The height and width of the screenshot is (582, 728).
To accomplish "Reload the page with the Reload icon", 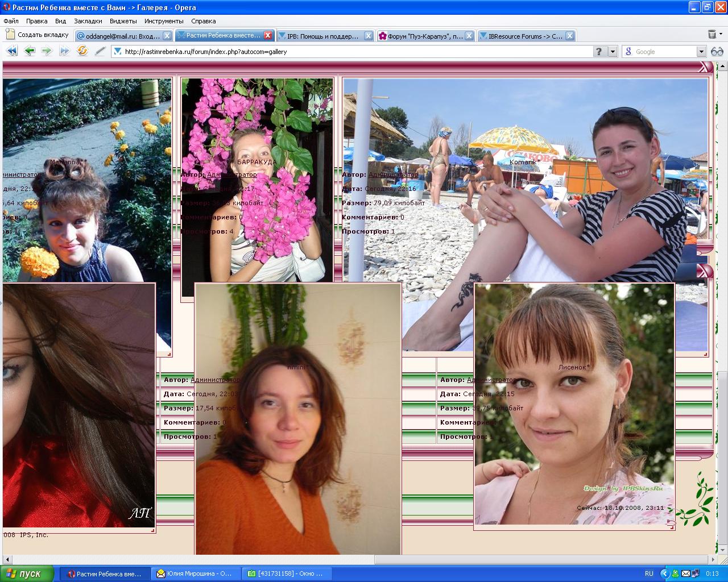I will (x=82, y=51).
